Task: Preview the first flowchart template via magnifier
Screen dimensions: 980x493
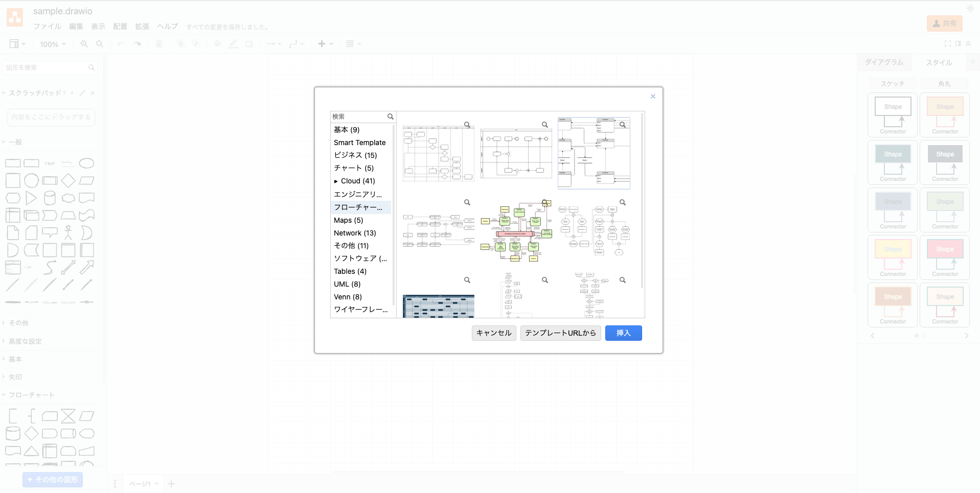Action: pos(467,125)
